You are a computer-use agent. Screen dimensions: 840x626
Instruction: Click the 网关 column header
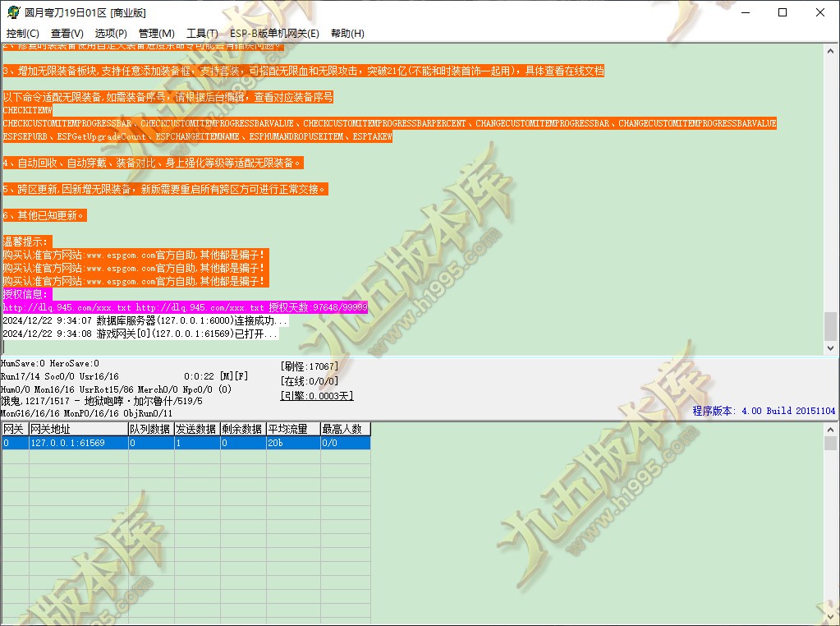(x=15, y=429)
